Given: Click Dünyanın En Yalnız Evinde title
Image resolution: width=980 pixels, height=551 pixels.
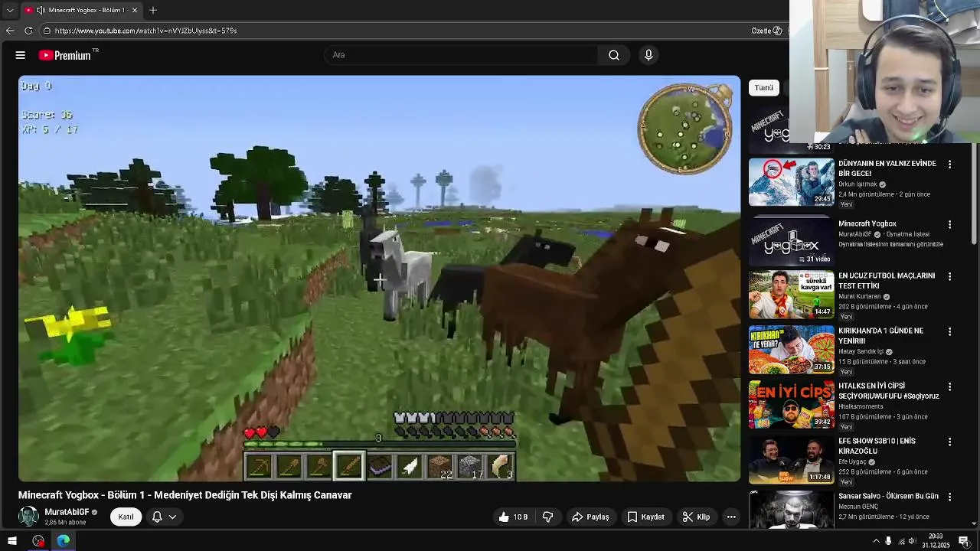Looking at the screenshot, I should click(x=887, y=168).
